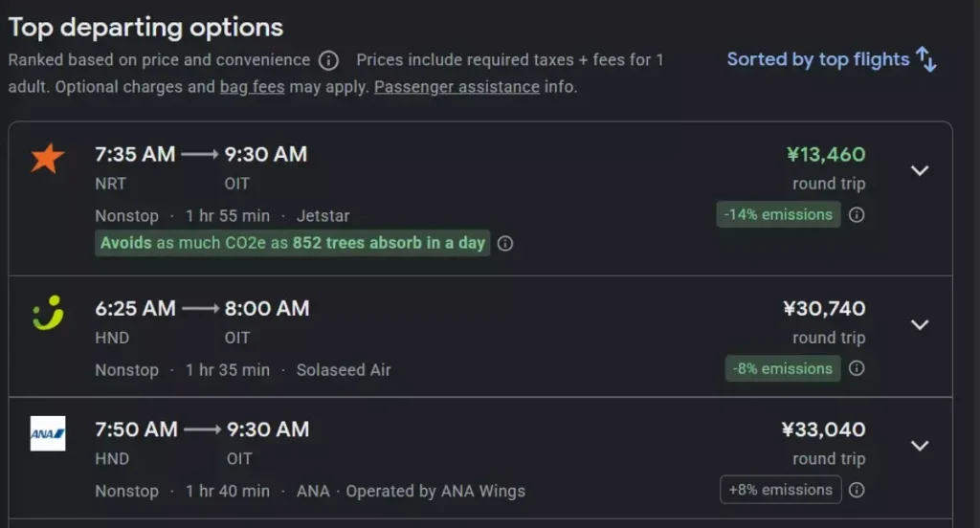Open the Passenger assistance link
Viewport: 980px width, 528px height.
(457, 87)
